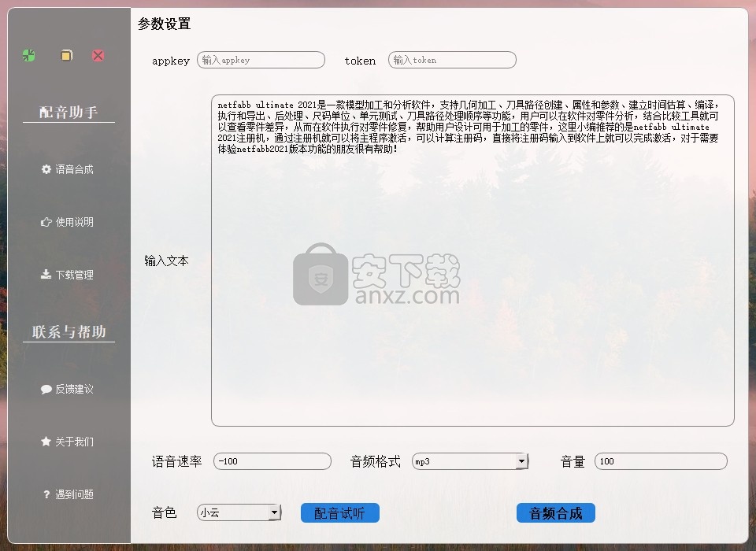This screenshot has height=551, width=756.
Task: Open the 遇到问题 sidebar item
Action: click(x=68, y=494)
